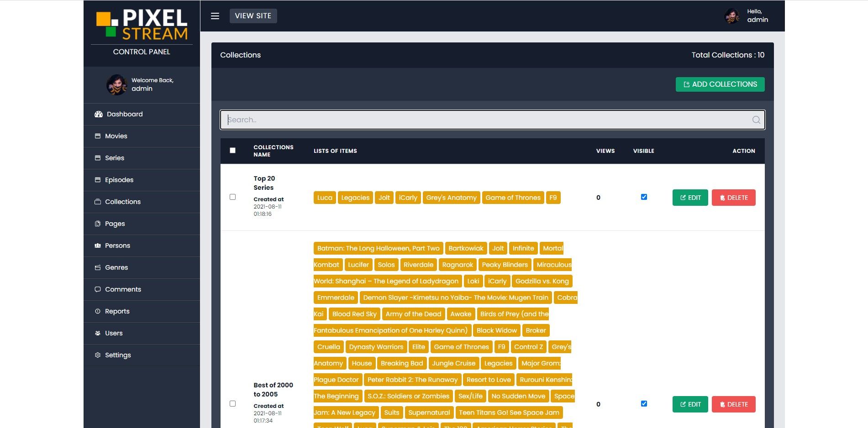Check the Top 20 Series row checkbox

coord(233,197)
